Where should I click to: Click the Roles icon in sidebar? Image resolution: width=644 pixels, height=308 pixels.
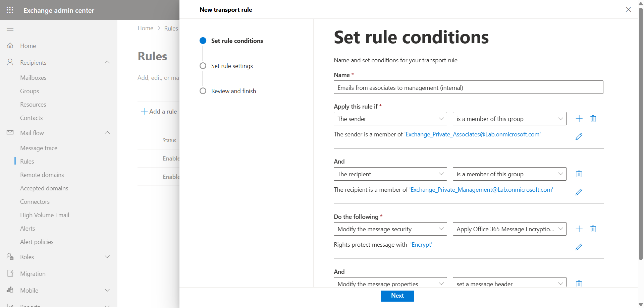point(10,257)
